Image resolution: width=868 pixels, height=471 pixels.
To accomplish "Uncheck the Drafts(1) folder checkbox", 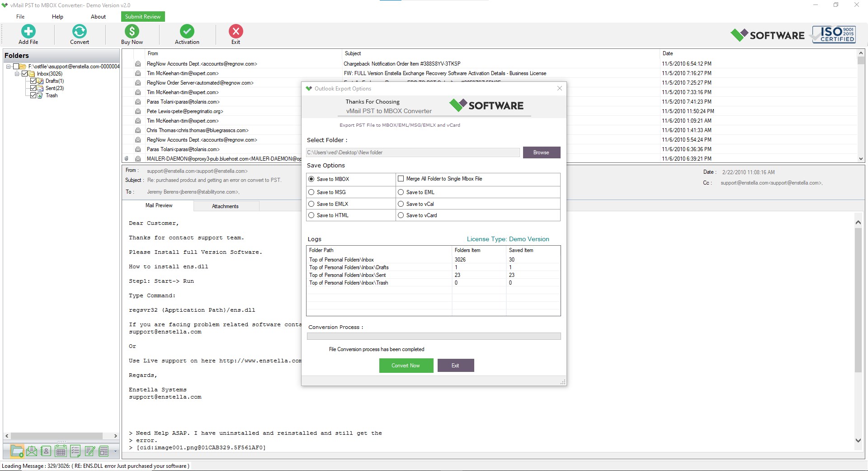I will [x=33, y=81].
